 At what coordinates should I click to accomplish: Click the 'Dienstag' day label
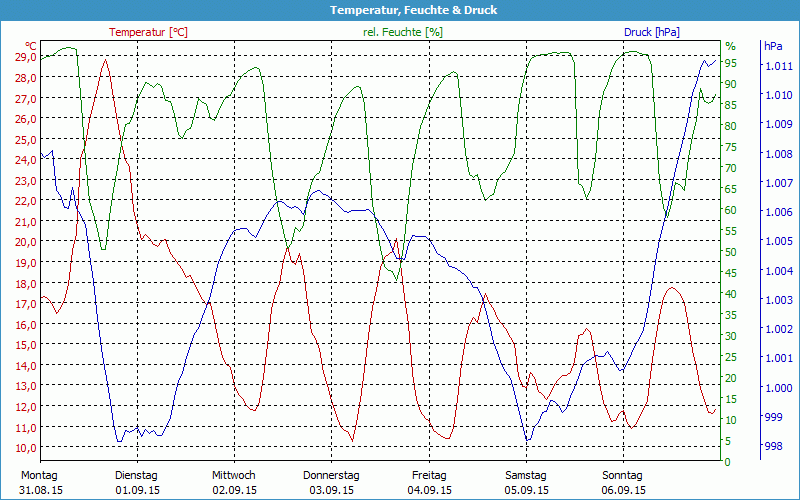(x=136, y=476)
